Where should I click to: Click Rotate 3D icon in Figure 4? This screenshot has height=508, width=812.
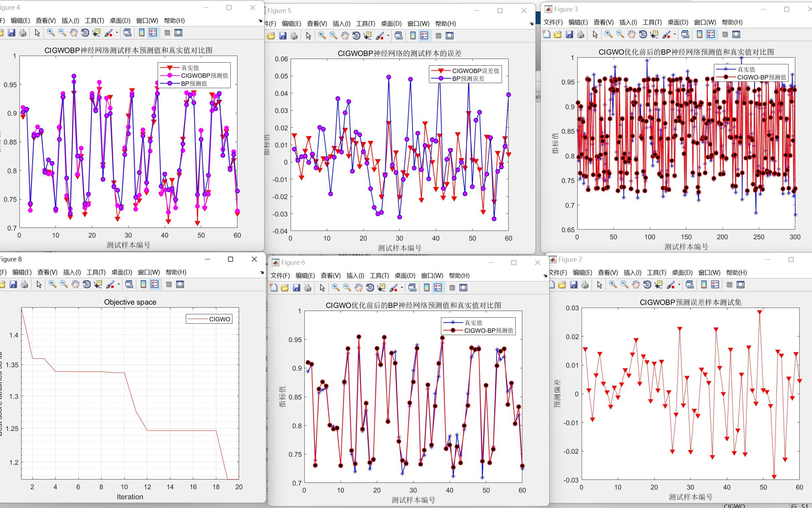[x=85, y=33]
